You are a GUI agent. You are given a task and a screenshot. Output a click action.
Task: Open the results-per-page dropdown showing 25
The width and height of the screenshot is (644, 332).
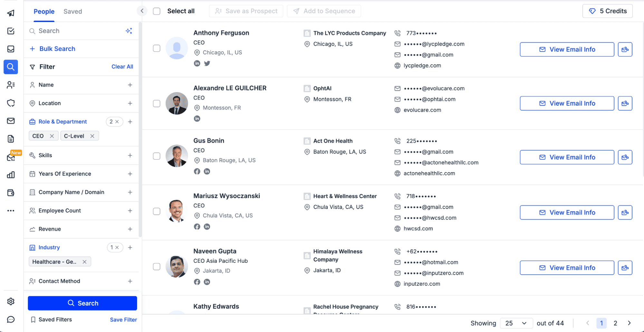pyautogui.click(x=515, y=323)
